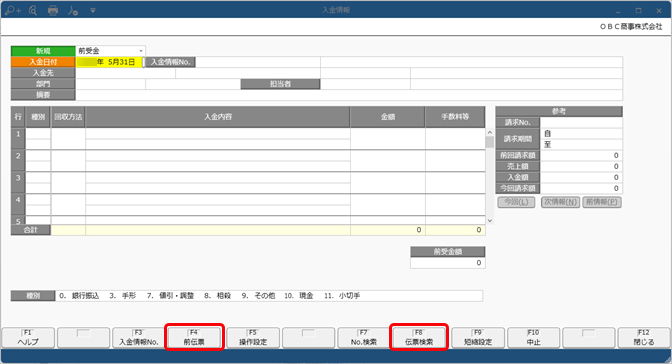Viewport: 672px width, 364px height.
Task: Search slips with F8 伝票検索
Action: pos(419,337)
